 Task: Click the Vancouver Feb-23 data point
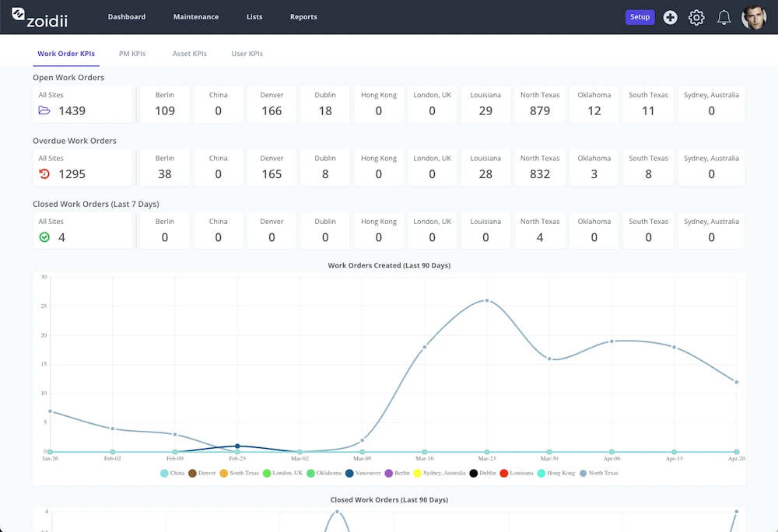[x=237, y=446]
